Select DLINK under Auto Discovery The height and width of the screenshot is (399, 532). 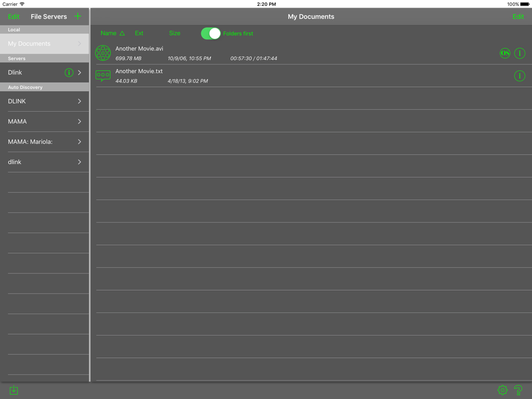point(45,101)
